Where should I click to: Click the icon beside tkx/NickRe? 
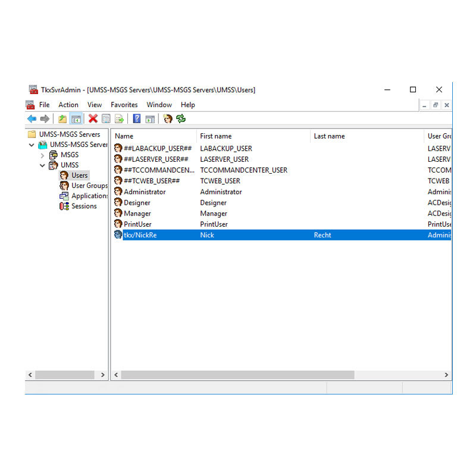coord(118,234)
